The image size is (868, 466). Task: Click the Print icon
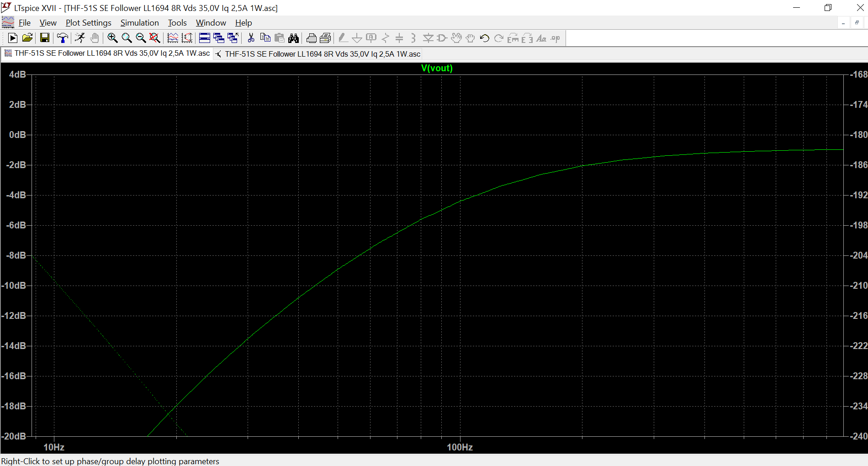311,38
